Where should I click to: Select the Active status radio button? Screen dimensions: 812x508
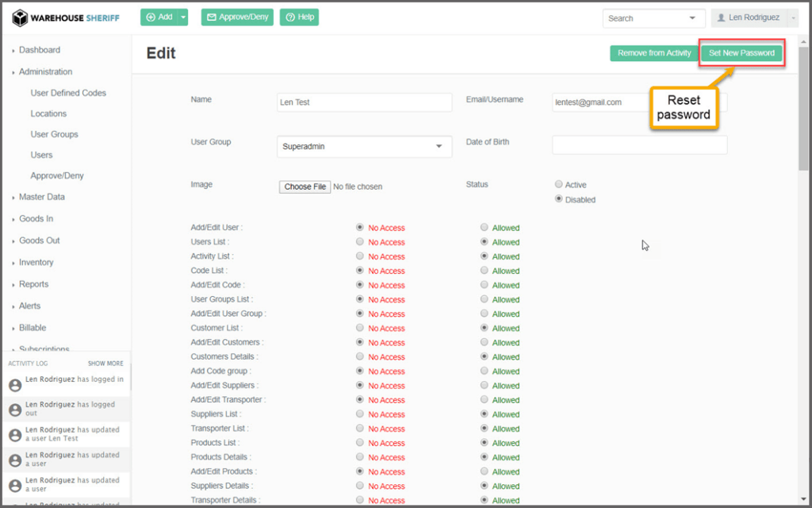[559, 185]
